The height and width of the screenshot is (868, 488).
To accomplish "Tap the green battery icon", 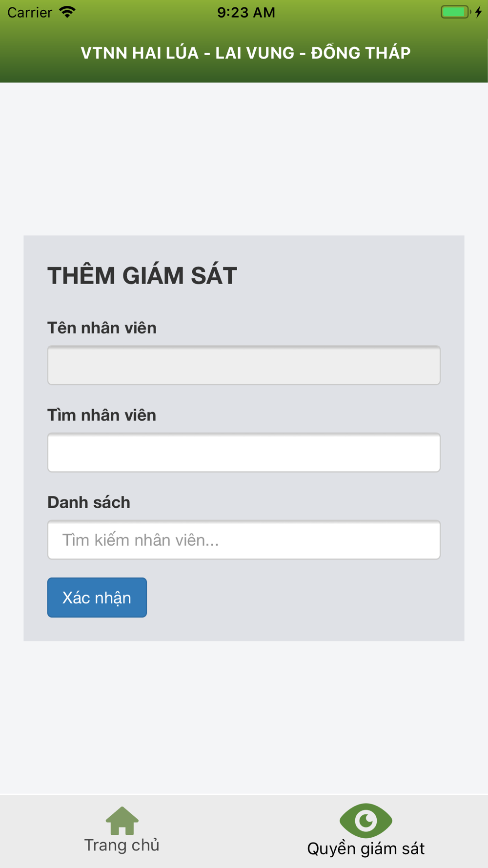I will point(456,12).
